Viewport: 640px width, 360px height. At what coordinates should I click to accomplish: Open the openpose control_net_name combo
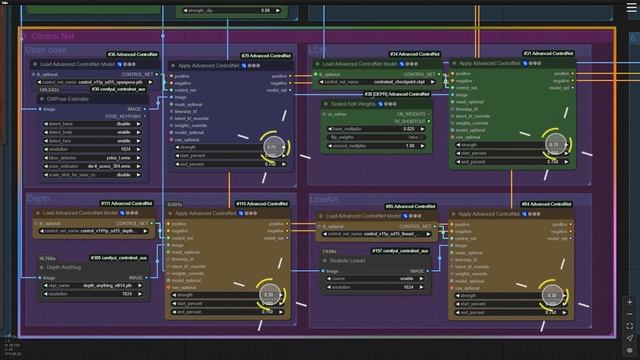(95, 82)
